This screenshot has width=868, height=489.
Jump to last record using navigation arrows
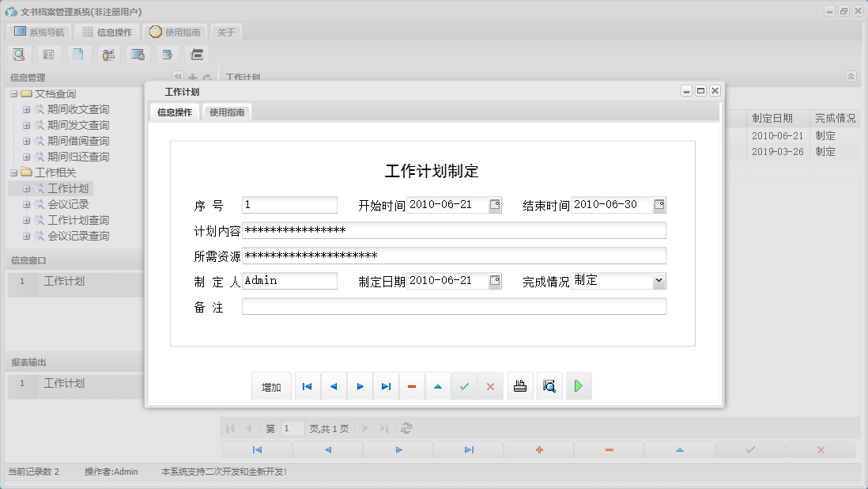pos(386,386)
